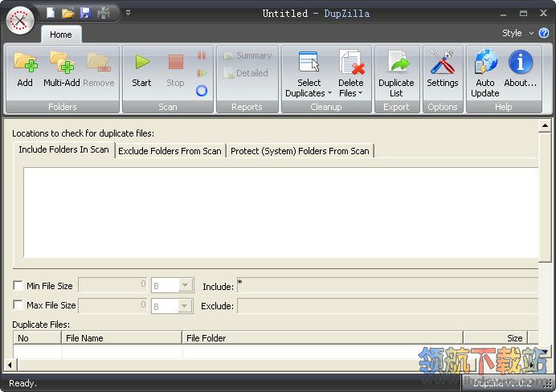Click the blue circle icon in Scan group
The image size is (556, 392).
[x=202, y=91]
